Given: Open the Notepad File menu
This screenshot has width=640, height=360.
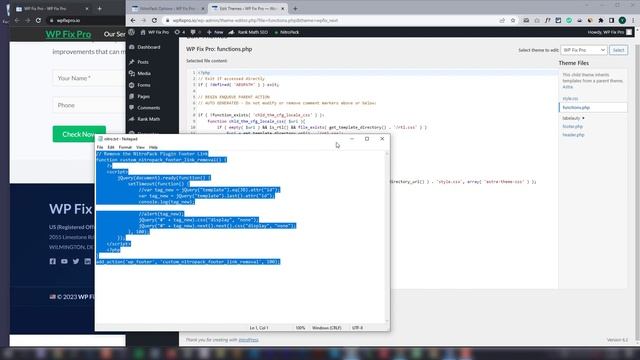Looking at the screenshot, I should click(100, 147).
